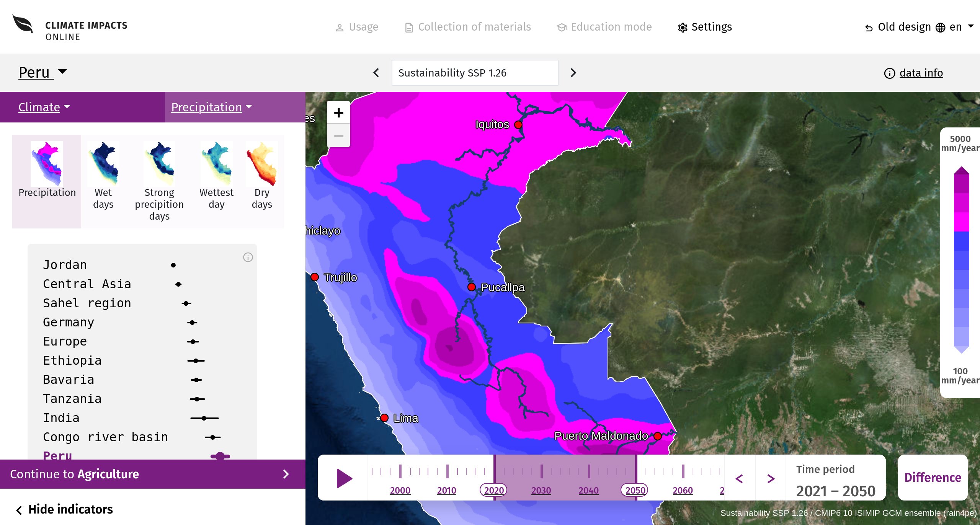This screenshot has width=980, height=525.
Task: Select the Precipitation indicator thumbnail
Action: 47,181
